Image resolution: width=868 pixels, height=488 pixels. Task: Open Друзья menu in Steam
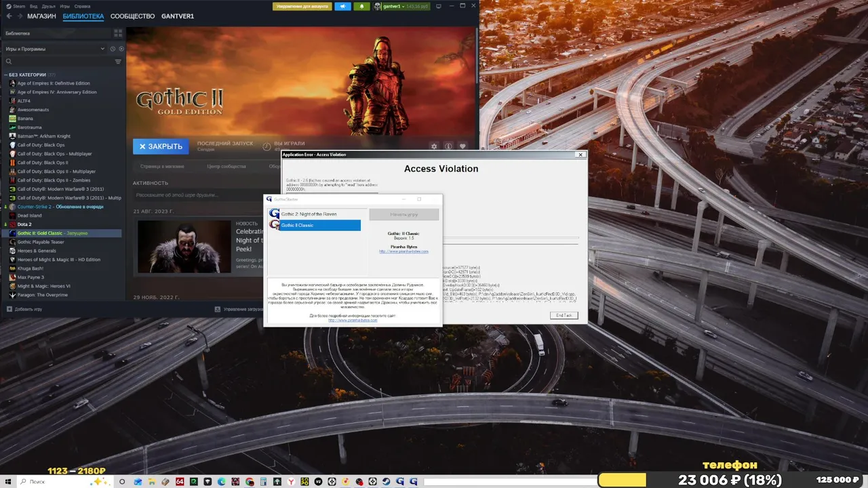click(x=48, y=6)
